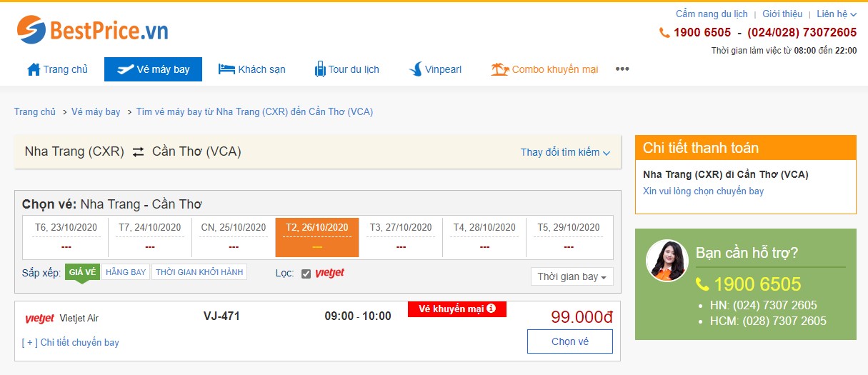Select date T5, 29/10/2020
The image size is (868, 375).
pyautogui.click(x=569, y=237)
